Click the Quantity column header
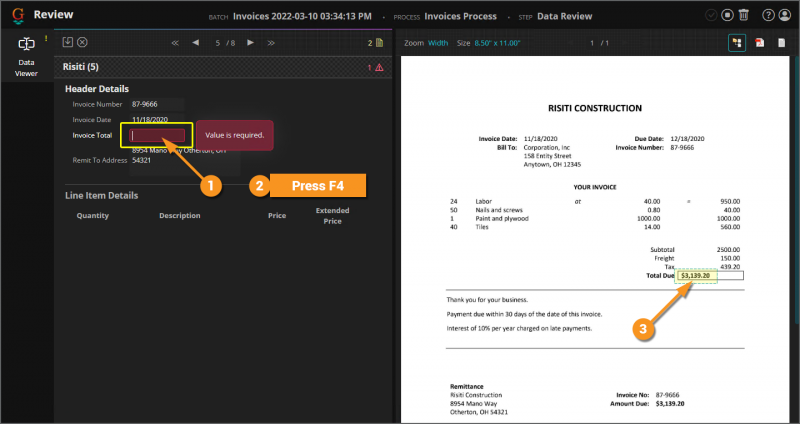 (x=93, y=215)
